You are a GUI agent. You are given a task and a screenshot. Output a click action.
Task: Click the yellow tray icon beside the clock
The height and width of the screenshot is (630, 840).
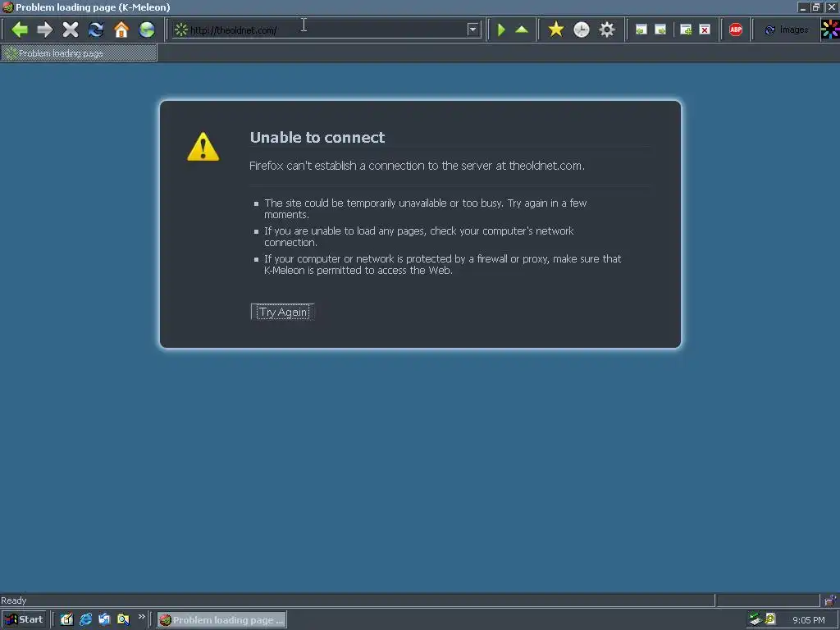coord(770,619)
